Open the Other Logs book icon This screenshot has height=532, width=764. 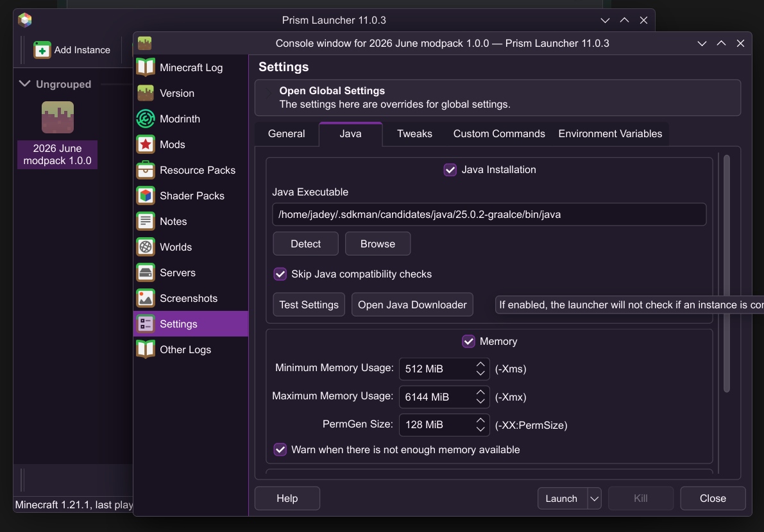(x=145, y=349)
